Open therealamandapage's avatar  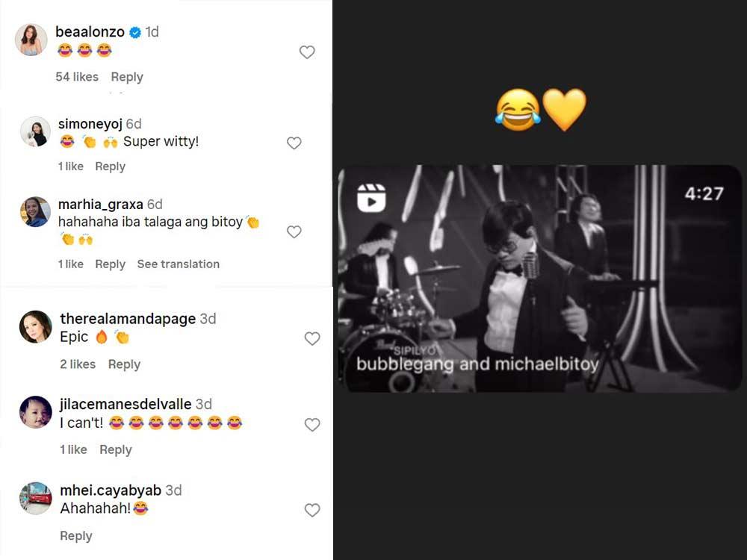click(35, 327)
